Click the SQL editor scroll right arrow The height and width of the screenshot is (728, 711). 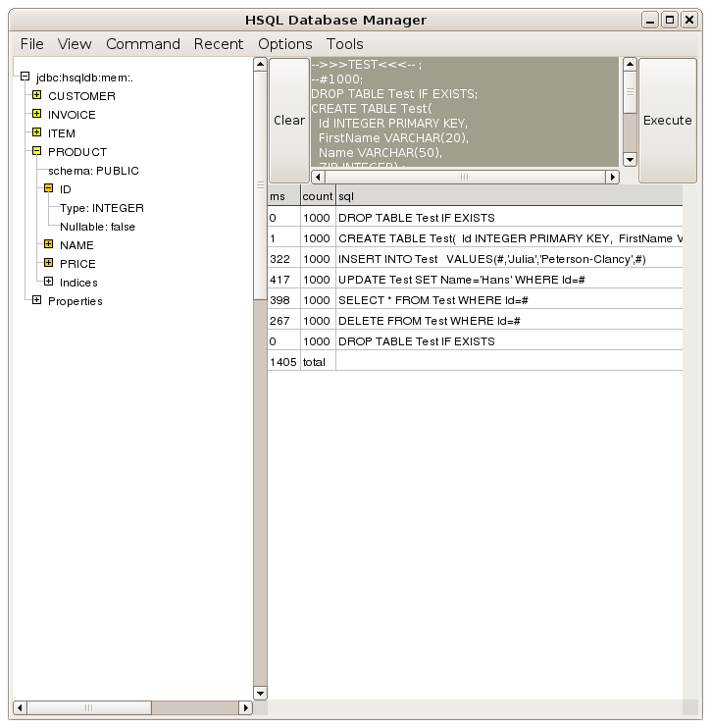pos(613,177)
